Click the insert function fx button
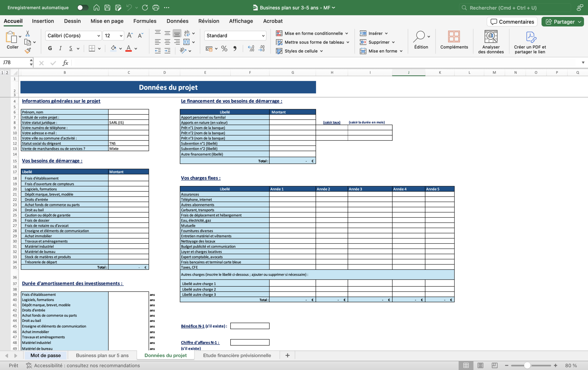Viewport: 588px width, 370px height. click(65, 63)
